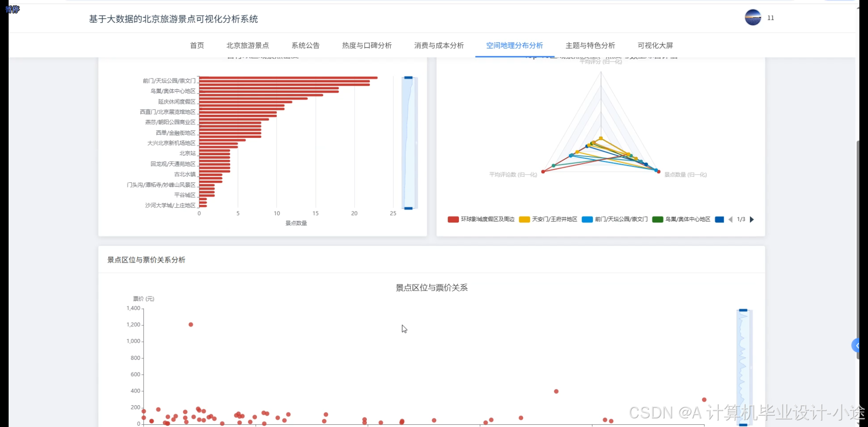Select 消费与成本分析 in navigation

pos(439,45)
